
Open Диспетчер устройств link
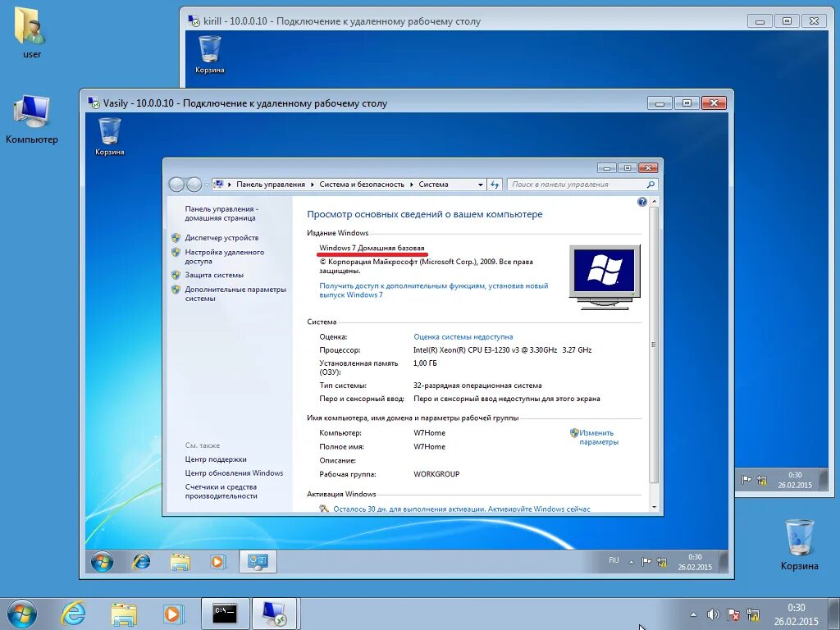pos(221,237)
